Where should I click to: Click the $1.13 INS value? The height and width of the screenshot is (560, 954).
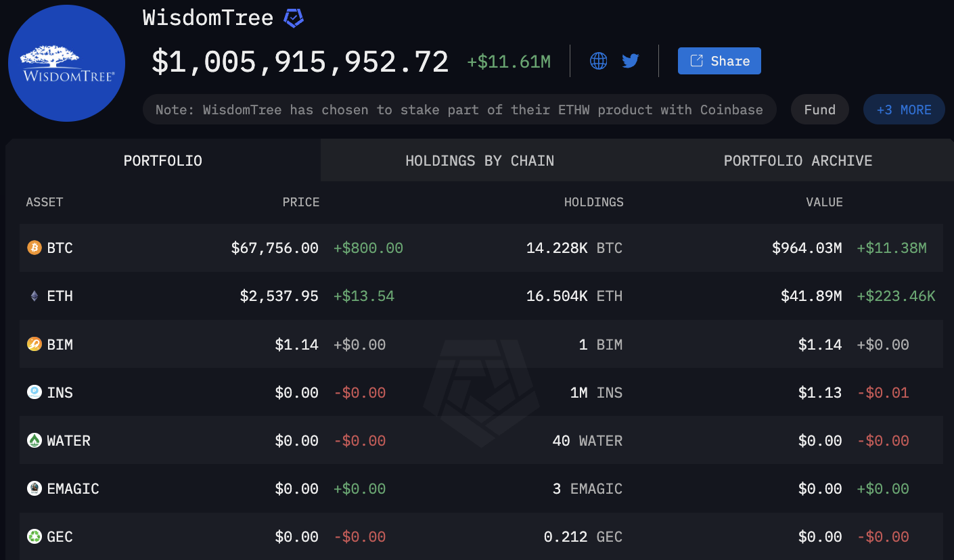tap(820, 392)
